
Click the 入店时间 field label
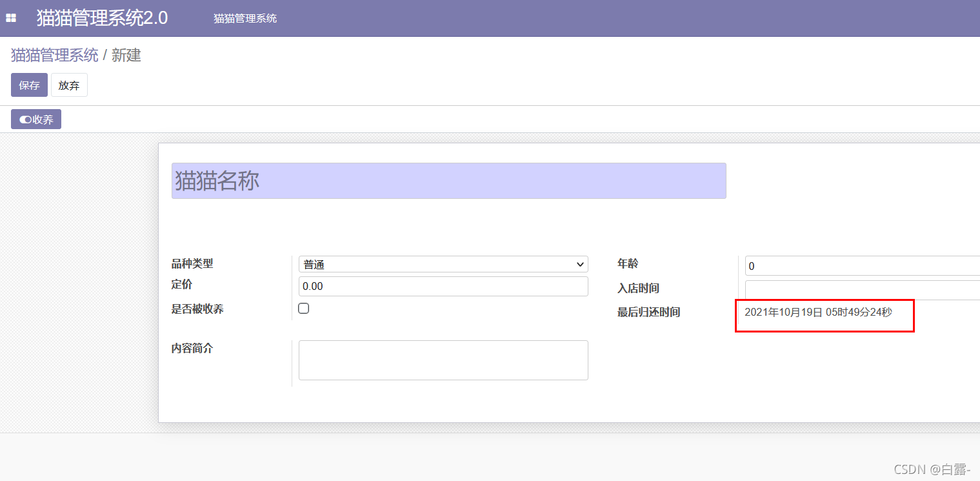pyautogui.click(x=639, y=289)
